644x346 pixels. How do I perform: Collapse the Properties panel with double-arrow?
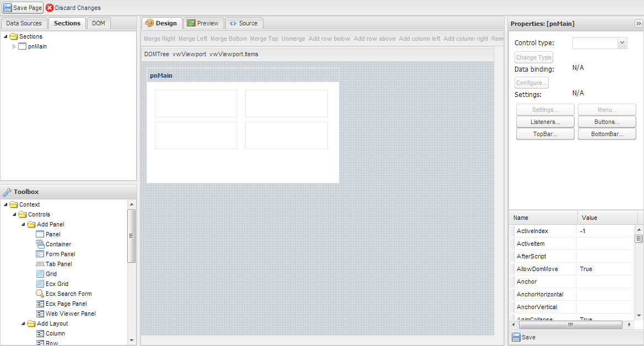tap(638, 24)
